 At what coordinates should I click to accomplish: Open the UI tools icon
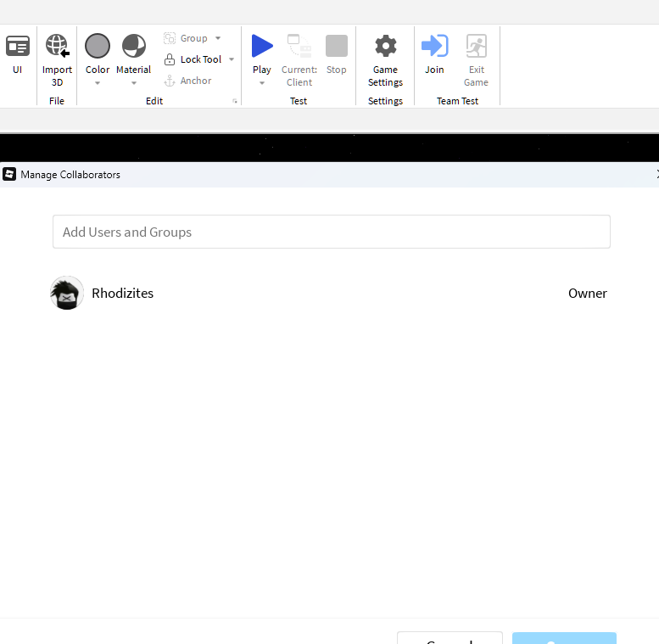coord(17,47)
